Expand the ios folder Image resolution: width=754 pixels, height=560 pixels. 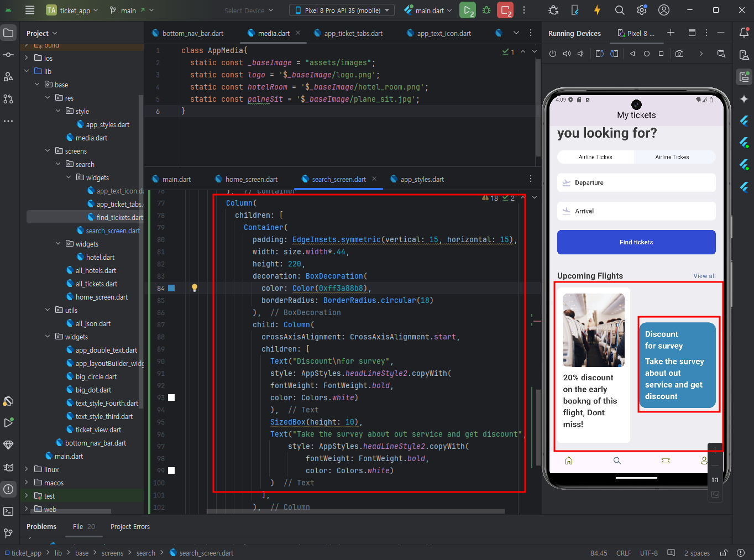(x=27, y=58)
